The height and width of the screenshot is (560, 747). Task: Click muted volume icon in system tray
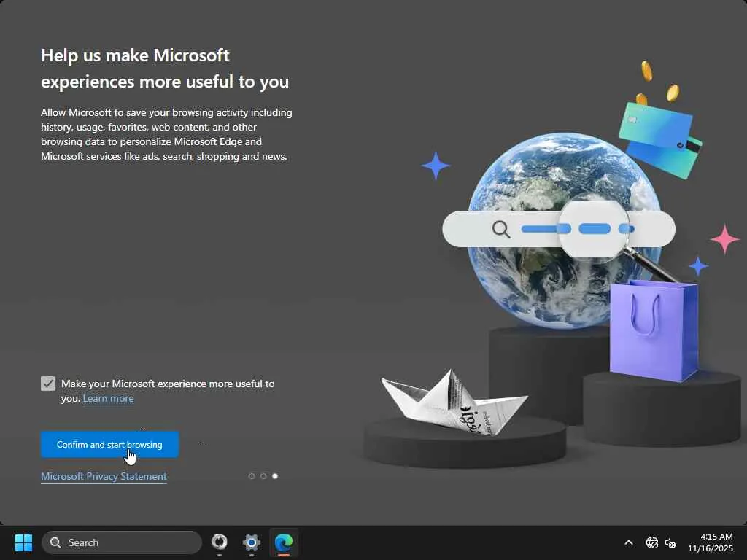coord(670,542)
